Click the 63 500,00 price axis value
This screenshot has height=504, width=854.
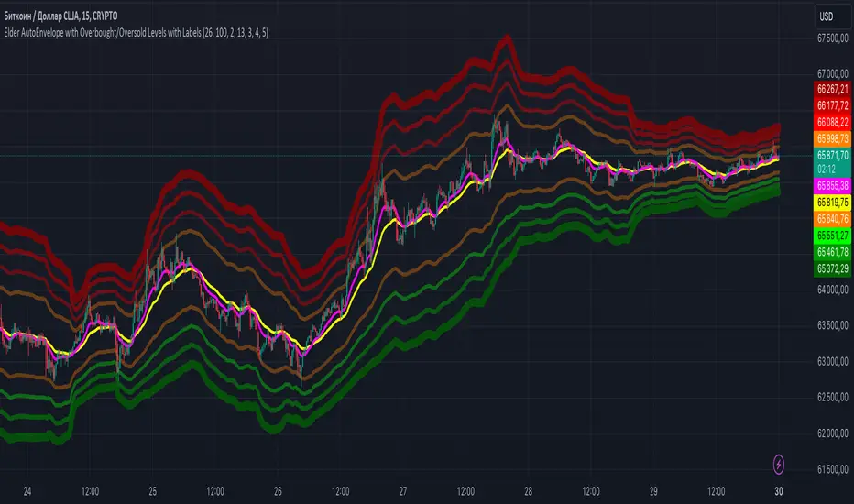tap(833, 325)
